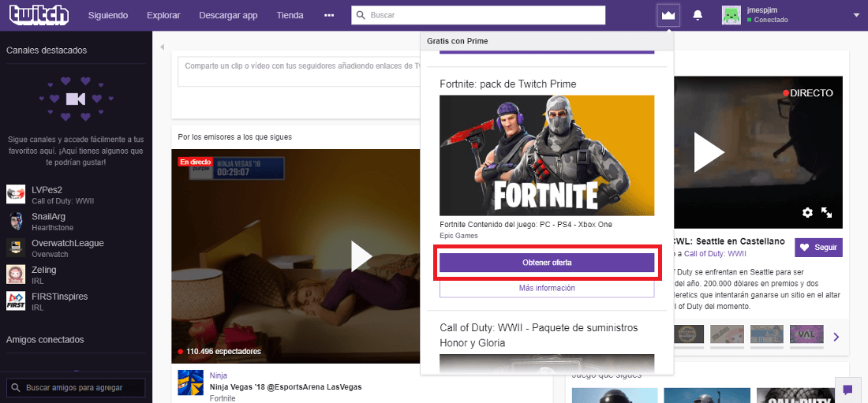Click the search magnifier icon in Buscar
This screenshot has width=868, height=403.
coord(361,16)
